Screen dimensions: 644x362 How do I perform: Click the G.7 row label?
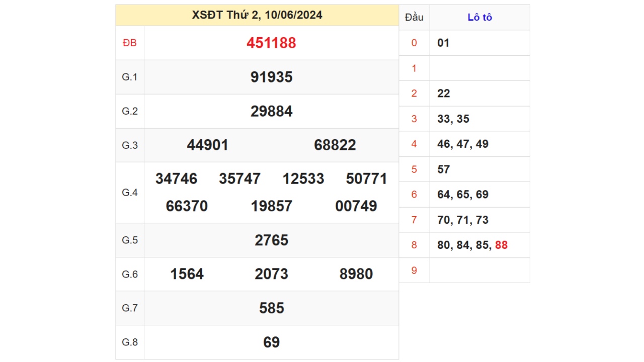click(x=130, y=308)
